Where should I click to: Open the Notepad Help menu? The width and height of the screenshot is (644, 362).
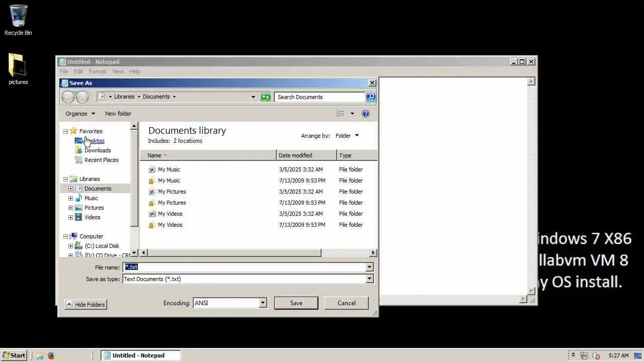pyautogui.click(x=134, y=71)
